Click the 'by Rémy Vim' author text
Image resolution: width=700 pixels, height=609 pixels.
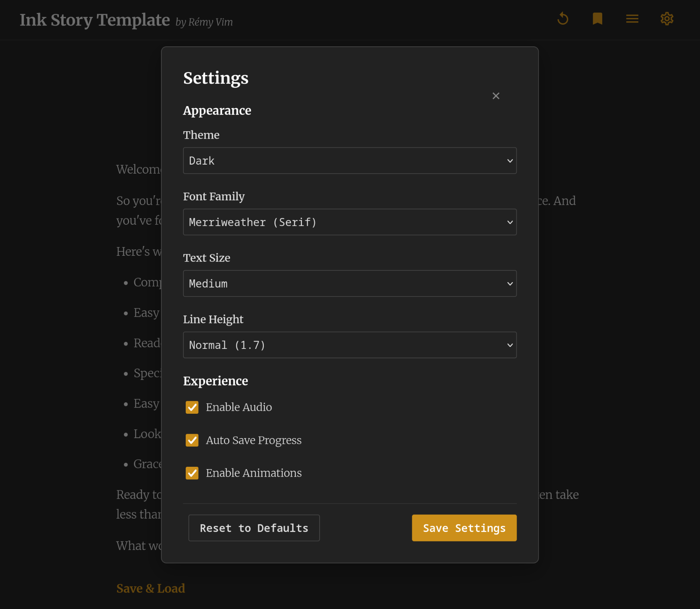click(x=204, y=22)
